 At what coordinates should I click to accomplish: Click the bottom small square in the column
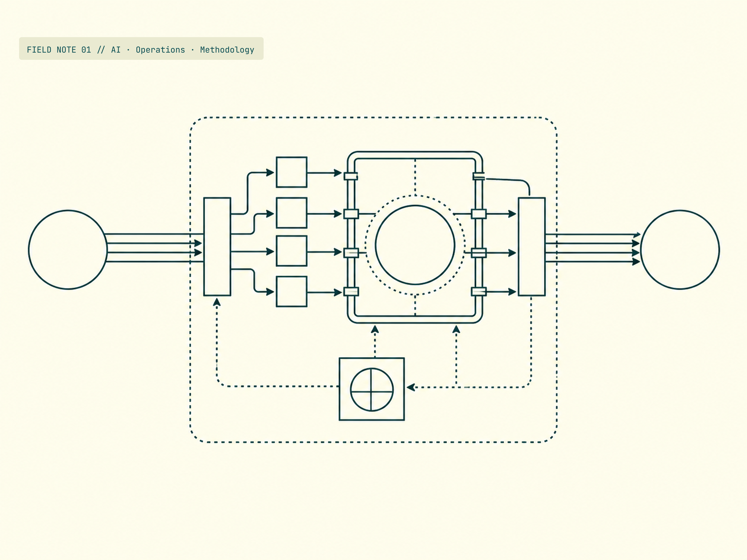pos(291,291)
